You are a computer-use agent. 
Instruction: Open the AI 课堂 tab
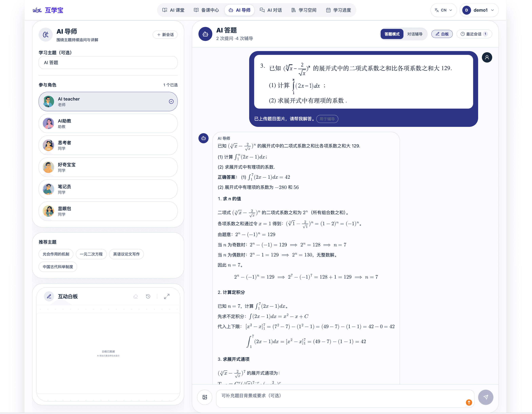point(173,10)
